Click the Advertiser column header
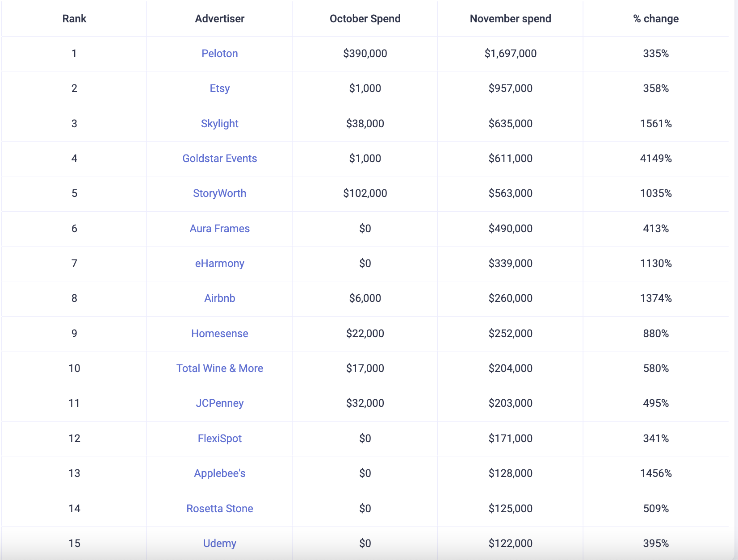Image resolution: width=738 pixels, height=560 pixels. tap(220, 19)
